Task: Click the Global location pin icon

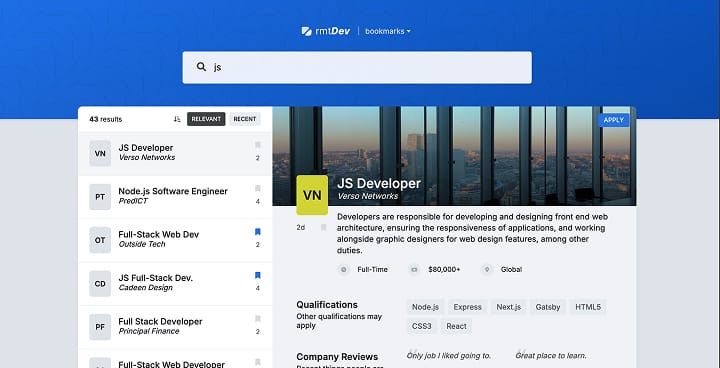Action: pyautogui.click(x=487, y=270)
